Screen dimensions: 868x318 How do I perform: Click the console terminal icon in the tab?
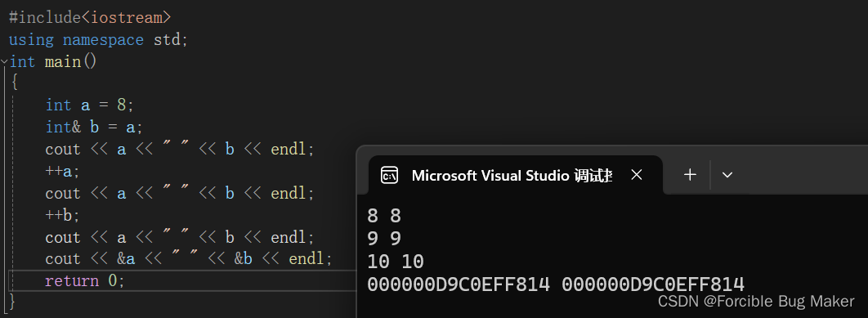389,176
